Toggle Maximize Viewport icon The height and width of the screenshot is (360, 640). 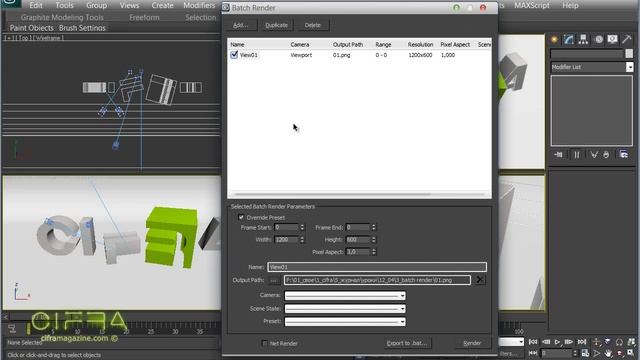631,353
